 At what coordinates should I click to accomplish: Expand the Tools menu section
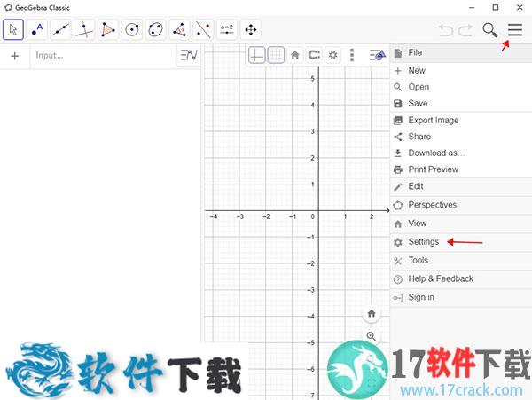pyautogui.click(x=461, y=260)
